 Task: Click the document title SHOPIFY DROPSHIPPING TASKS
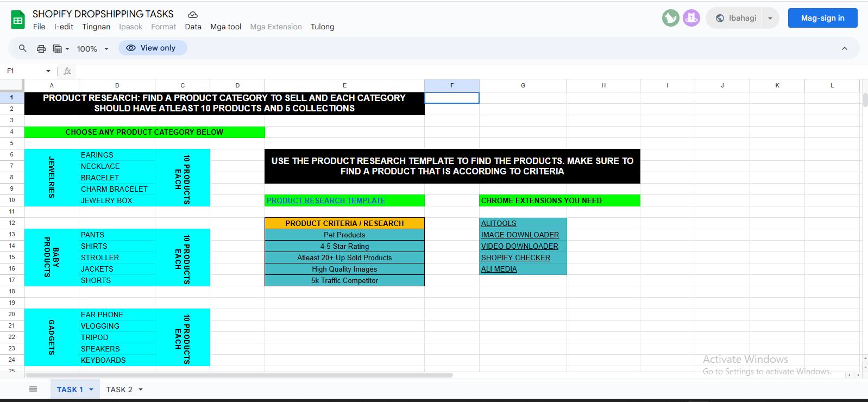coord(103,14)
